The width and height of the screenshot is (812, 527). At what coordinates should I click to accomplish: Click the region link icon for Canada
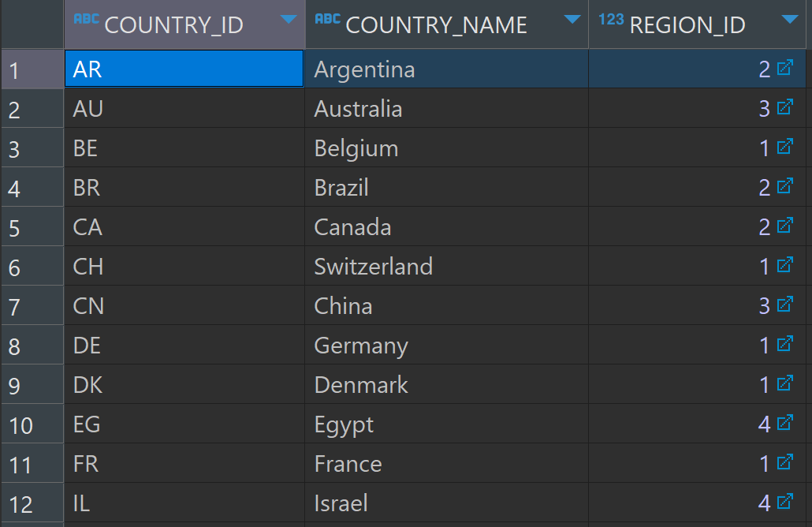[785, 225]
